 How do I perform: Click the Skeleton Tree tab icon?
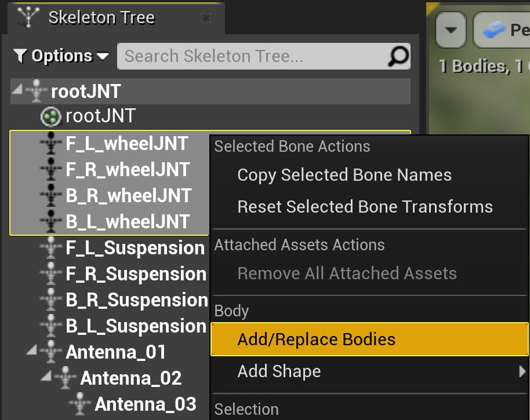[x=27, y=17]
